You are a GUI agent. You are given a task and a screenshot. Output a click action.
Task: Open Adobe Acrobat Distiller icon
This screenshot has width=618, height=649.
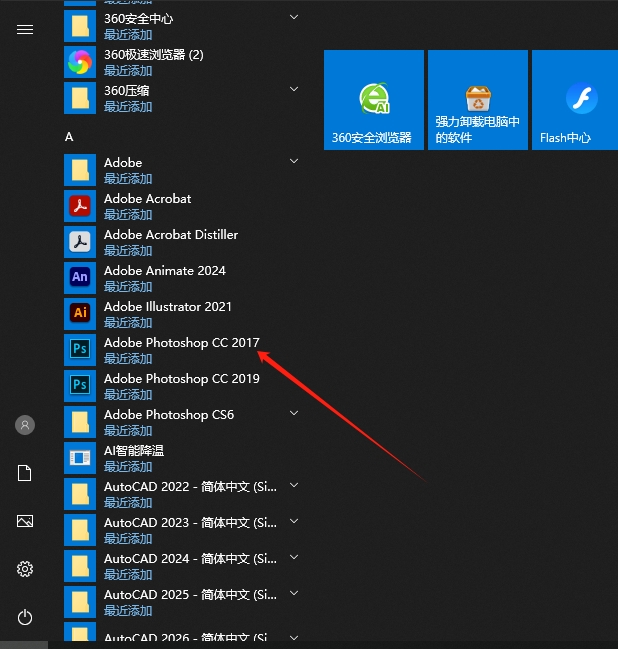[x=80, y=242]
